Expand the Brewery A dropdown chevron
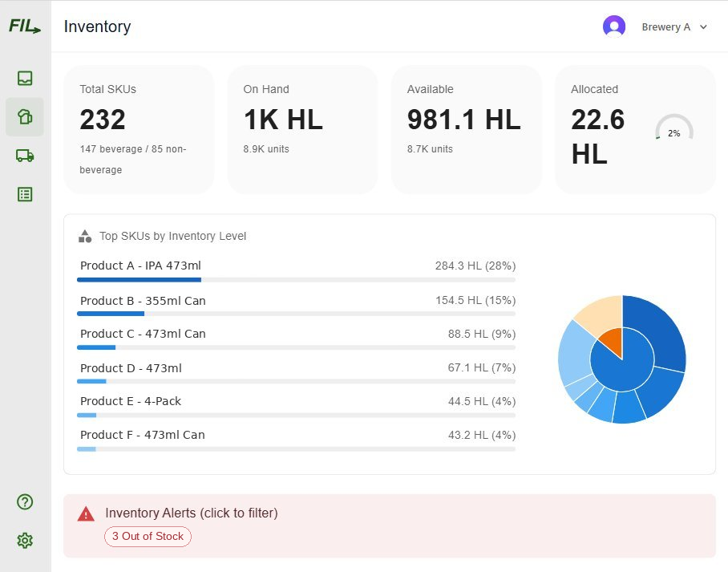 pos(703,27)
